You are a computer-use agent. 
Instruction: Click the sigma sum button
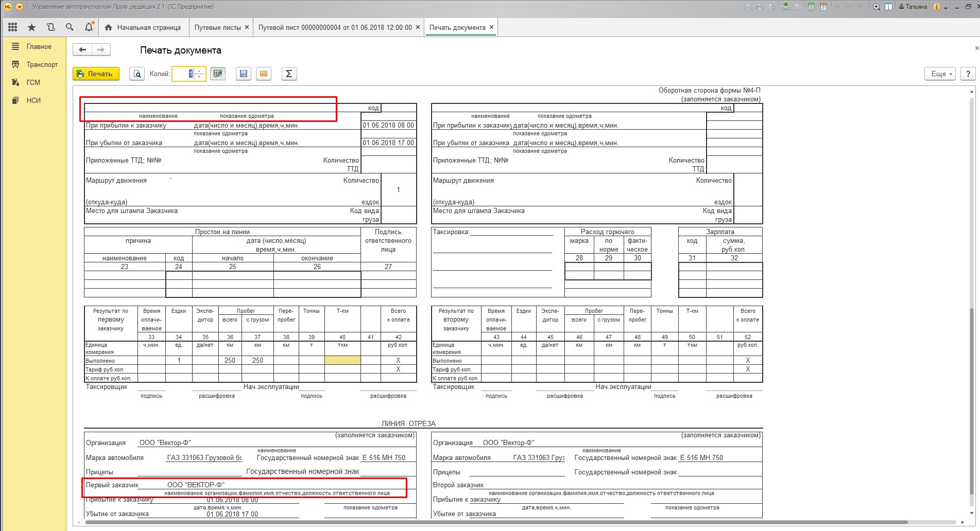point(289,74)
